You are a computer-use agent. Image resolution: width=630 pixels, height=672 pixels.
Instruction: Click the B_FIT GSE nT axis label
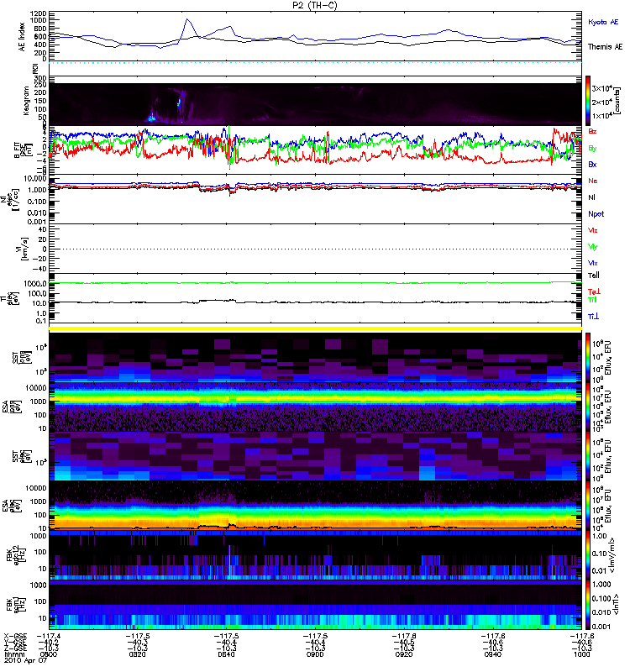point(24,150)
